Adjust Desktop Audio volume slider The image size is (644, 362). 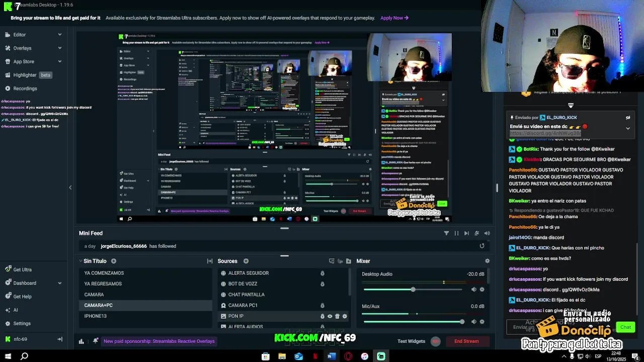tap(413, 290)
